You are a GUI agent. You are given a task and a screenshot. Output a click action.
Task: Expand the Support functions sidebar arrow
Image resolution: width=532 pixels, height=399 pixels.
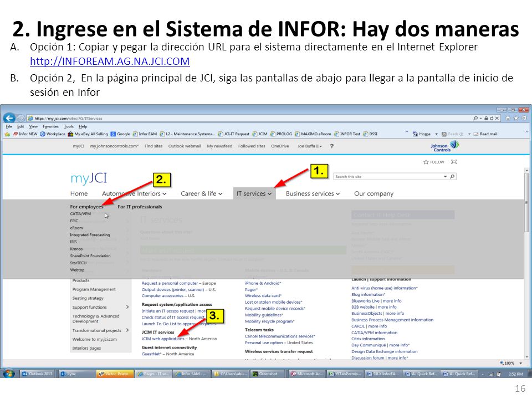pos(127,307)
